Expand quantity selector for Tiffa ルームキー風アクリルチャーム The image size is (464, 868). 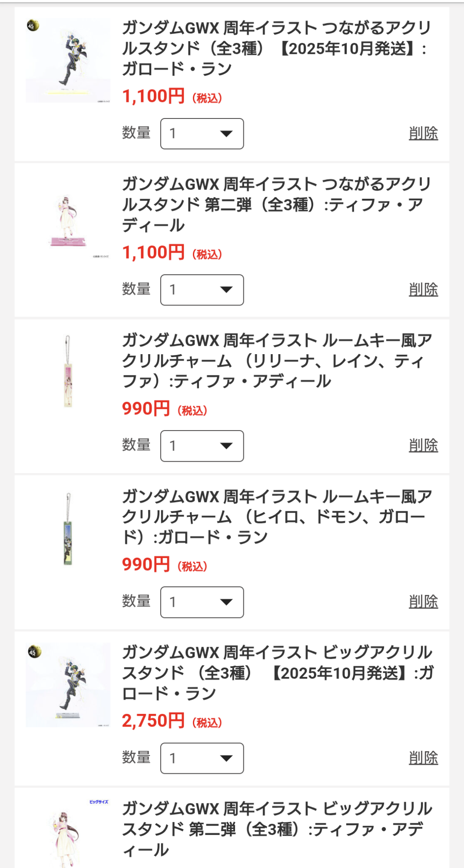(202, 446)
